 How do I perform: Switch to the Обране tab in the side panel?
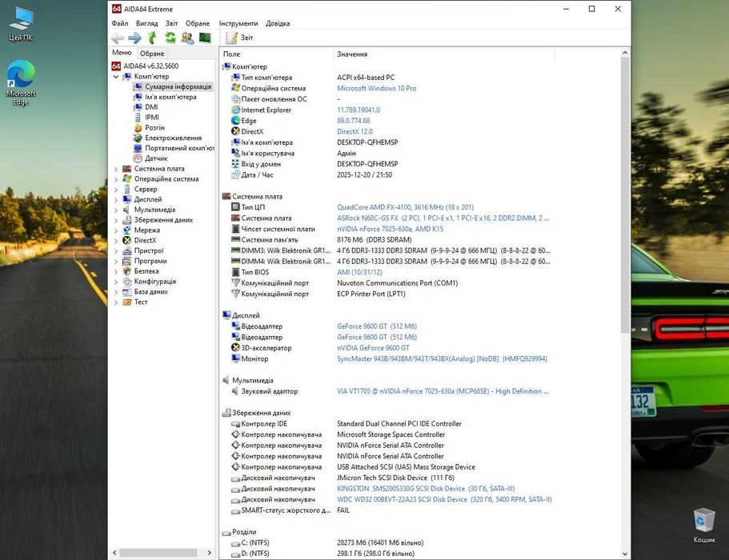click(152, 54)
